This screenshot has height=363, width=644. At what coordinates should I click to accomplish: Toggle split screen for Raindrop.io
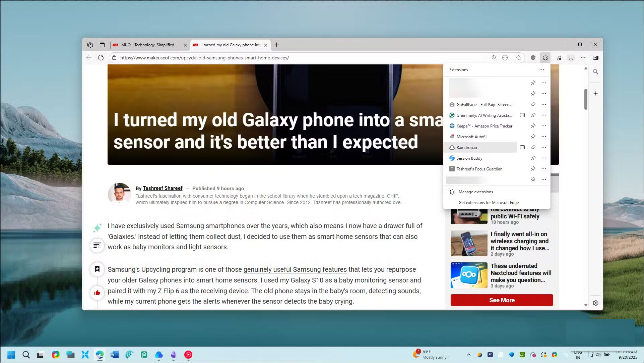(522, 147)
